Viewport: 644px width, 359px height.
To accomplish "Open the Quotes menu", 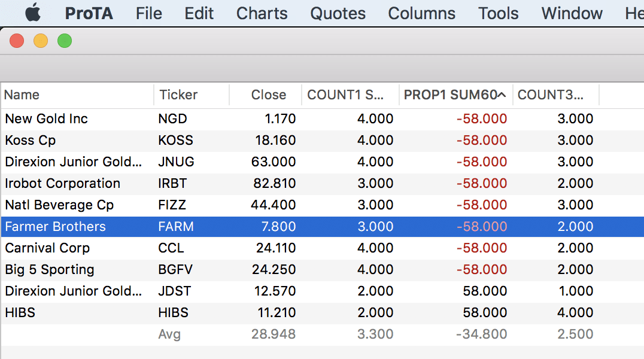I will pos(338,13).
